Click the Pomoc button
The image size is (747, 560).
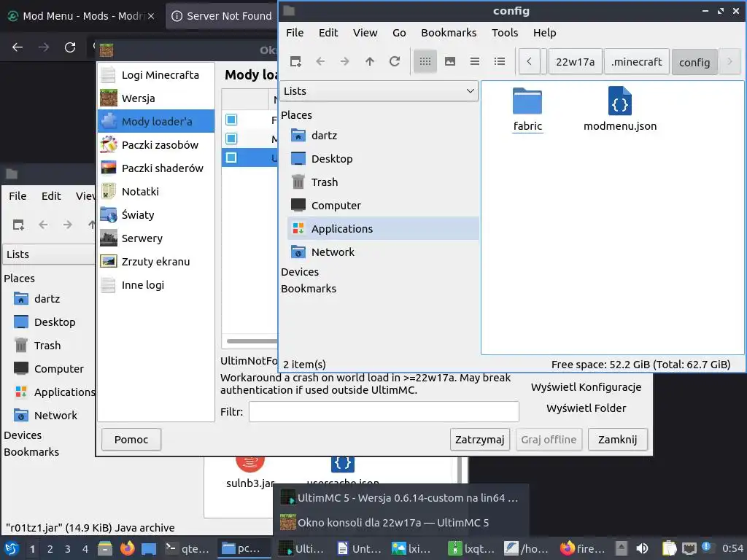pyautogui.click(x=131, y=440)
